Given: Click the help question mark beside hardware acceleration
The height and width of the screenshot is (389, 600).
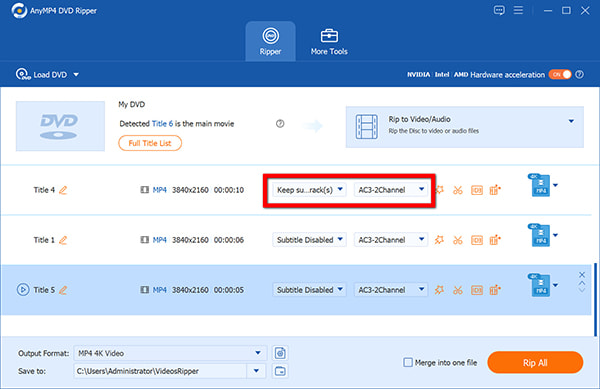Looking at the screenshot, I should (580, 75).
